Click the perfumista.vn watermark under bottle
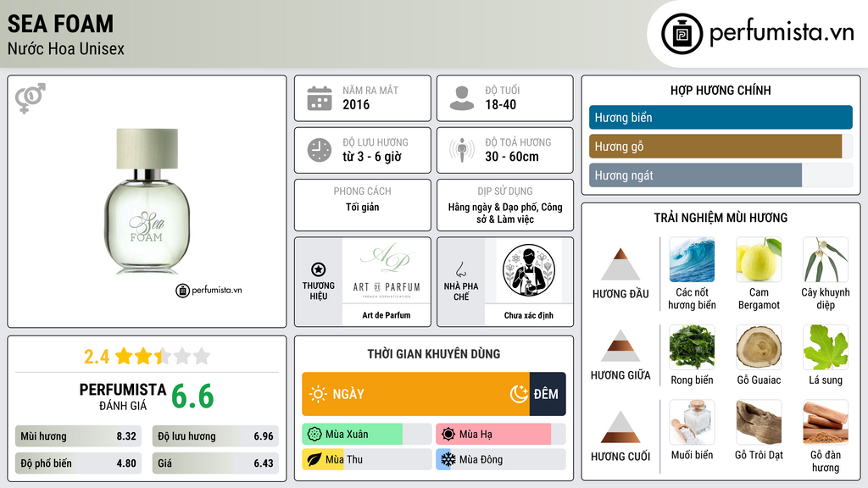 [209, 290]
